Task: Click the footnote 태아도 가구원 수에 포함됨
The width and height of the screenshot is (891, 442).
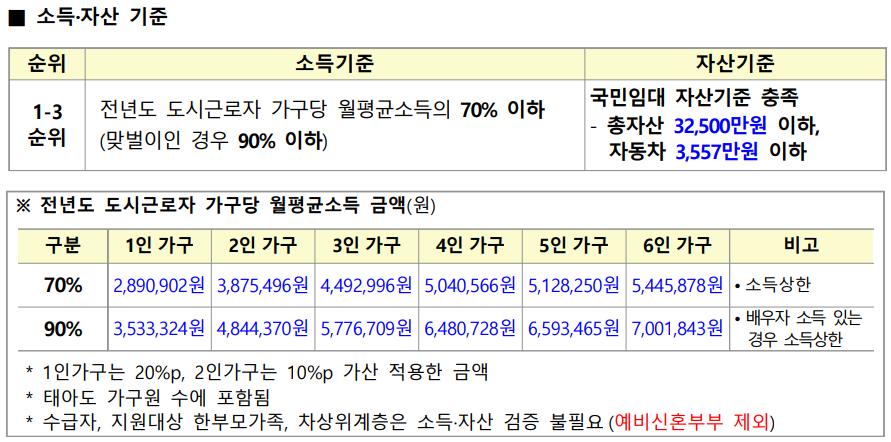Action: point(148,397)
